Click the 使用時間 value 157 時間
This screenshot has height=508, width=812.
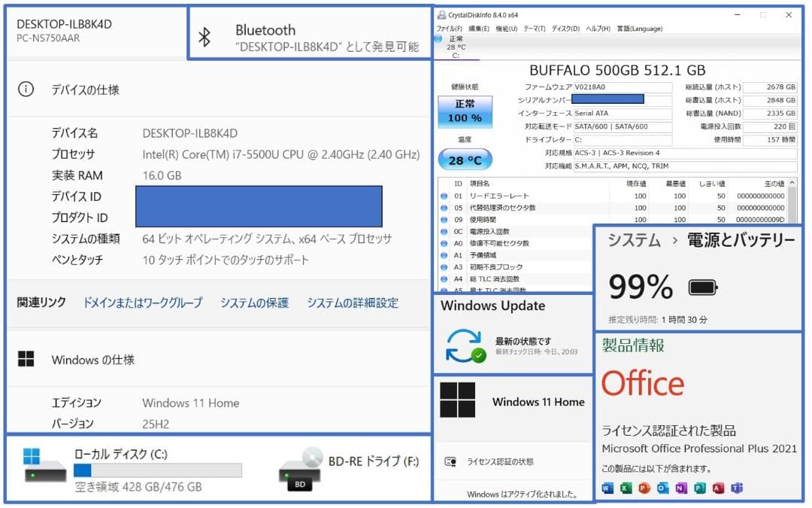coord(770,140)
